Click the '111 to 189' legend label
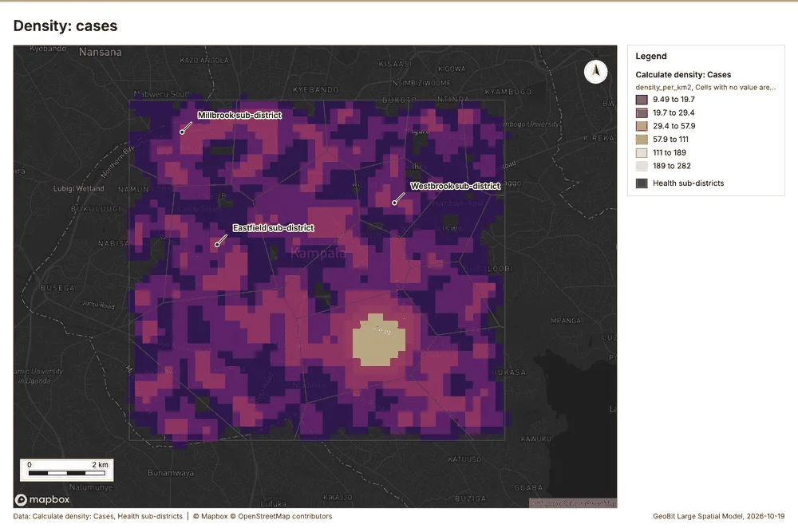798x532 pixels. [670, 152]
